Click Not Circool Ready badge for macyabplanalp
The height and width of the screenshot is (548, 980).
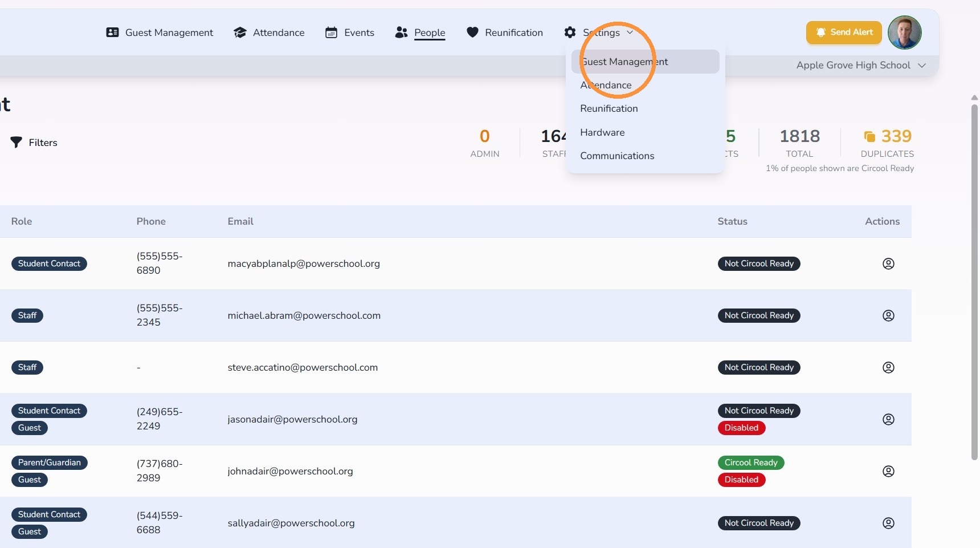point(759,263)
